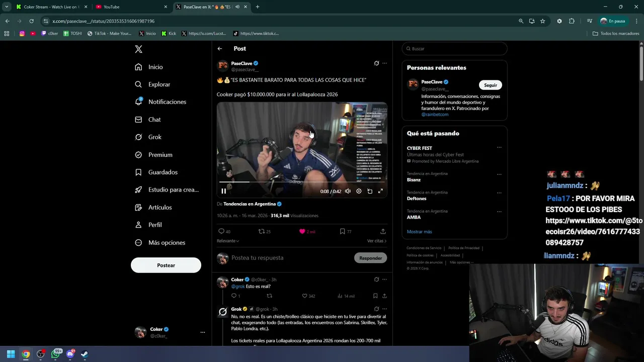Screen dimensions: 644x362
Task: Open the browser extensions icon
Action: pos(572,21)
